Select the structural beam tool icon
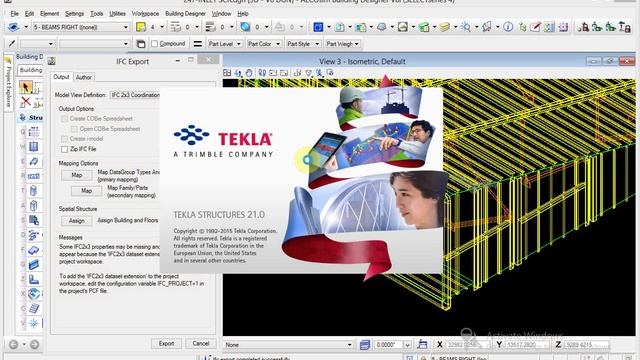The image size is (640, 360). coord(34,161)
